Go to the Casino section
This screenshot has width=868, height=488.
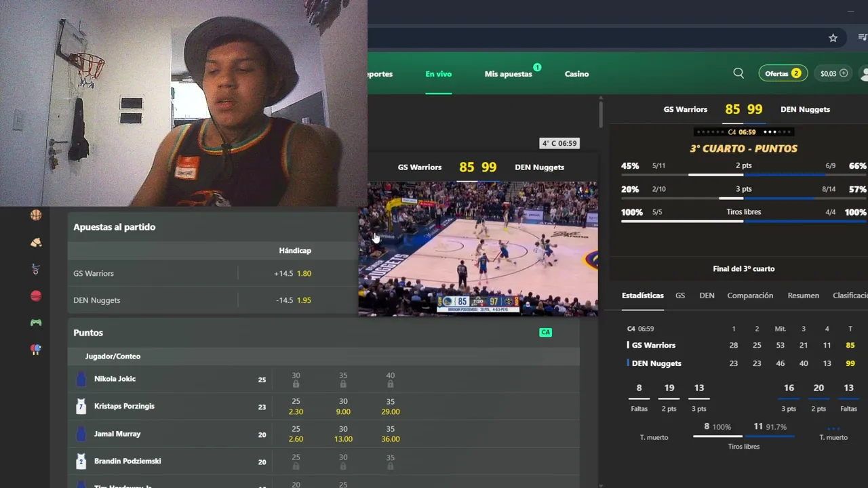pyautogui.click(x=576, y=74)
